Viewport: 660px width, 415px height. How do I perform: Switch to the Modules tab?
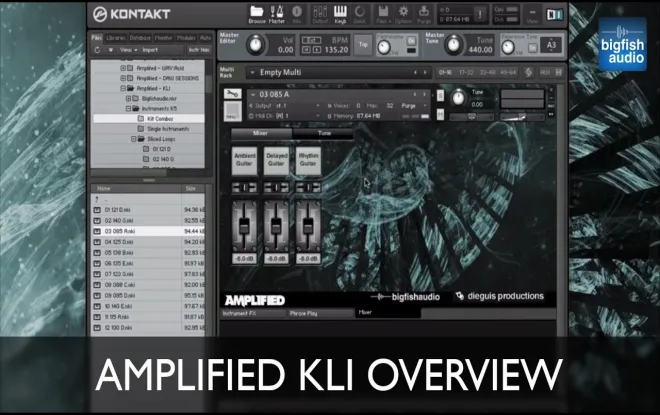[186, 38]
